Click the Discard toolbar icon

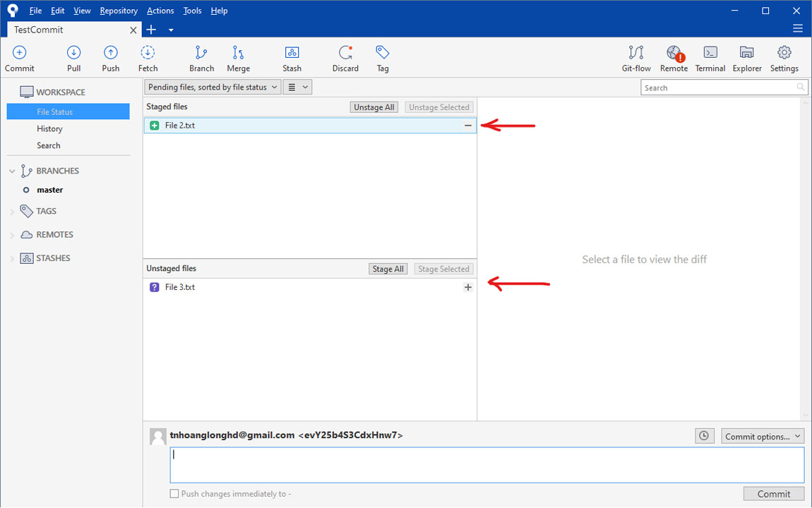345,53
